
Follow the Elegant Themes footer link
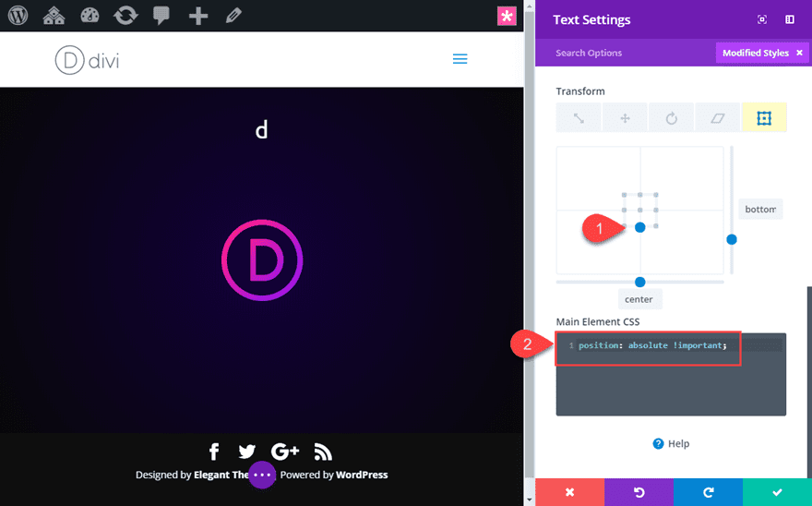tap(221, 475)
